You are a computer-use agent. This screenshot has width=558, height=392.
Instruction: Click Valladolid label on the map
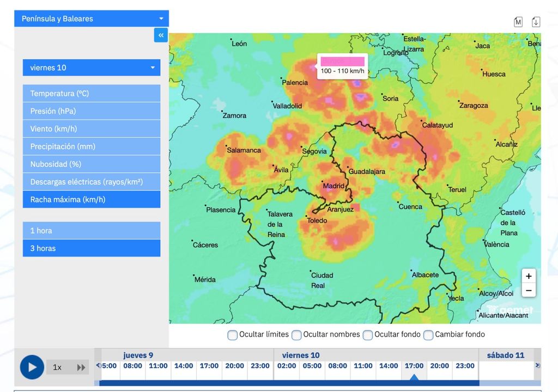tap(287, 106)
